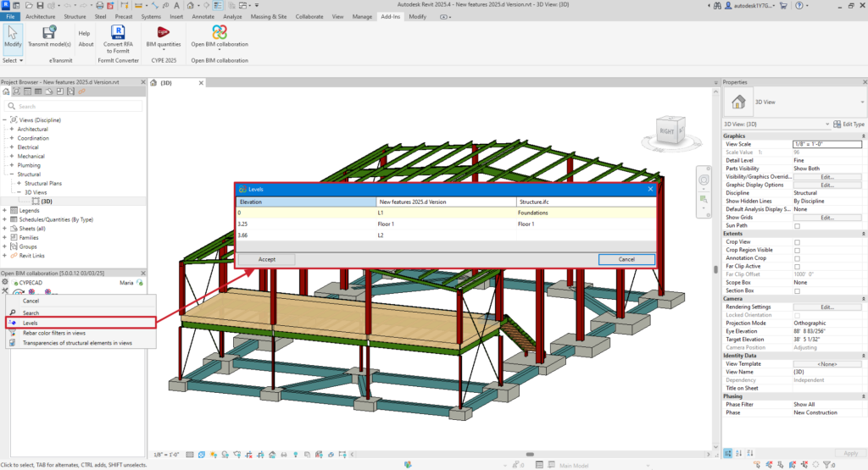The height and width of the screenshot is (470, 868).
Task: Click the Open BIM collaboration ribbon icon
Action: tap(220, 31)
